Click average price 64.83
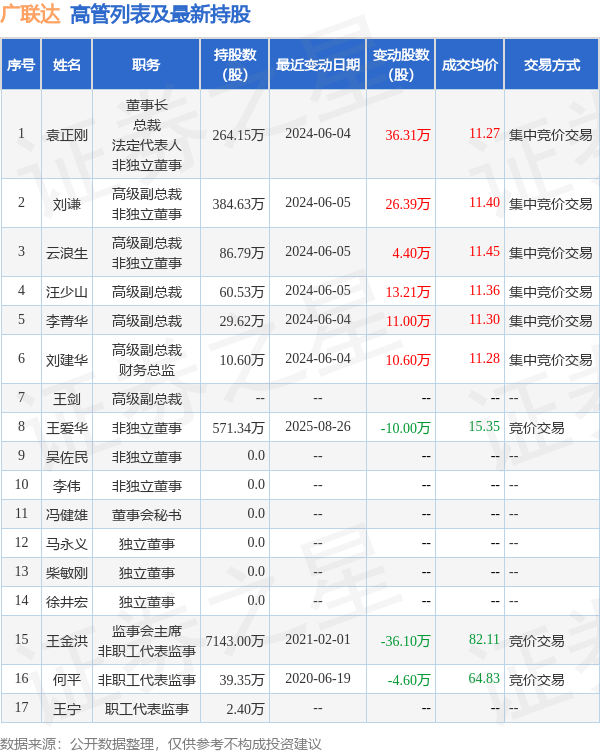 coord(484,678)
